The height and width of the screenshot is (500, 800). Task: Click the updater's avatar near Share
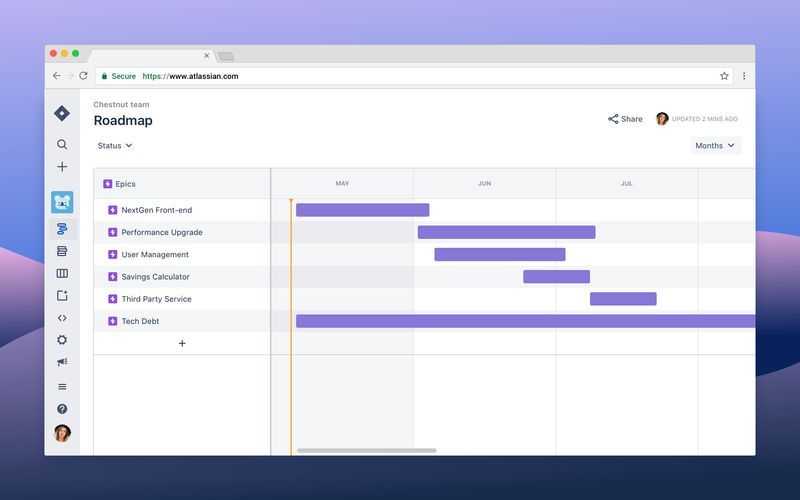click(662, 119)
